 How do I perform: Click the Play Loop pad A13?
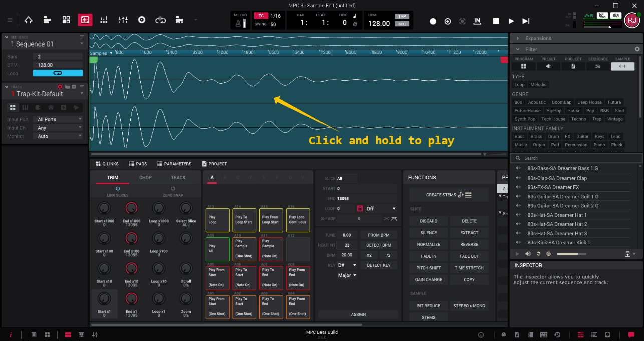[x=217, y=220]
